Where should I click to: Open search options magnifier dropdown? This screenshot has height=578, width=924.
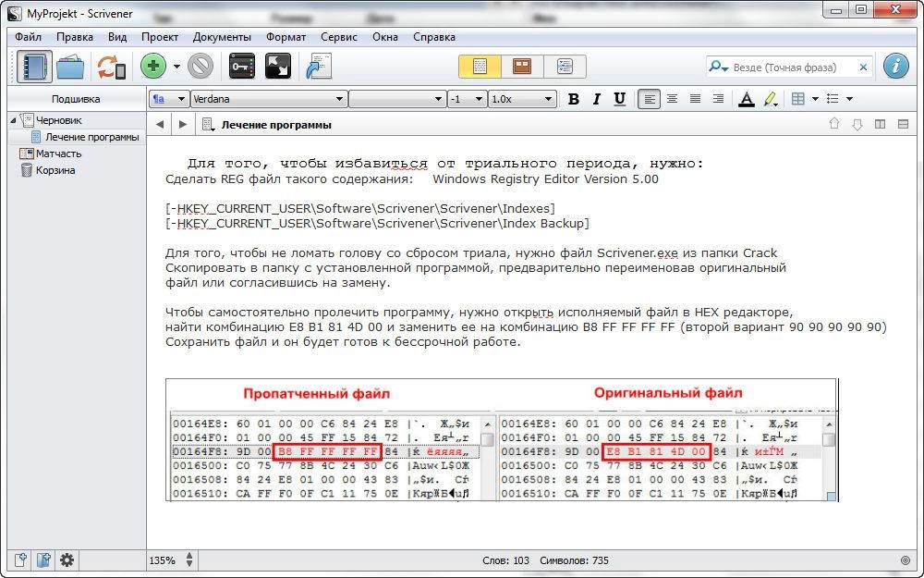(x=719, y=67)
